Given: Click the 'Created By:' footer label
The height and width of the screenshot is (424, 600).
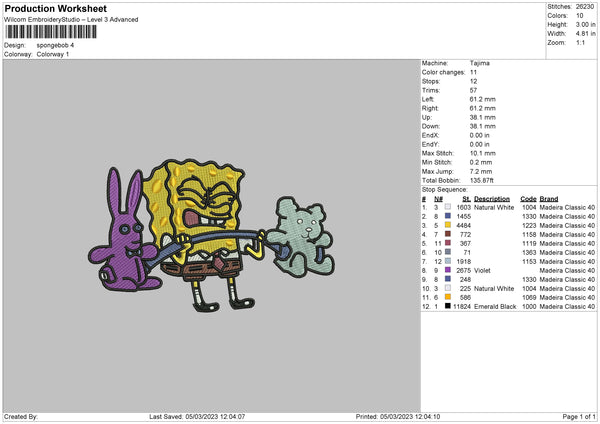Looking at the screenshot, I should click(21, 416).
